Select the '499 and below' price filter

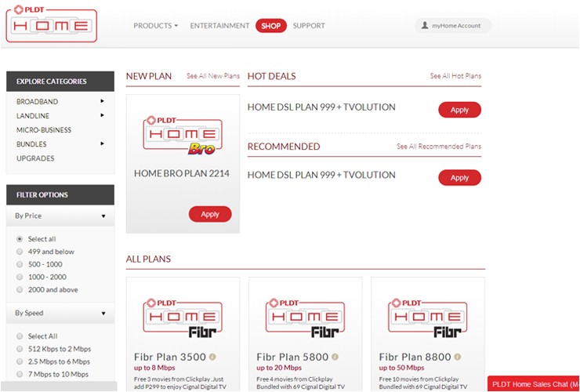coord(20,252)
